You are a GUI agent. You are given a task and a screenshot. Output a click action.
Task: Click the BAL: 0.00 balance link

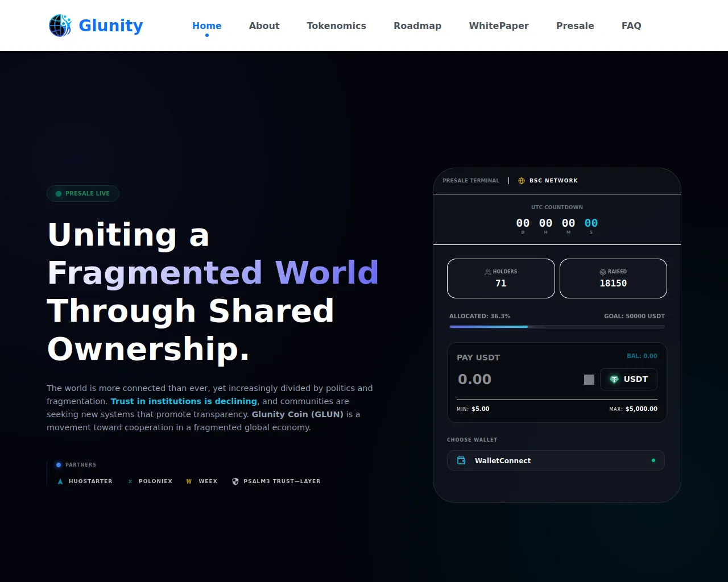pyautogui.click(x=642, y=356)
